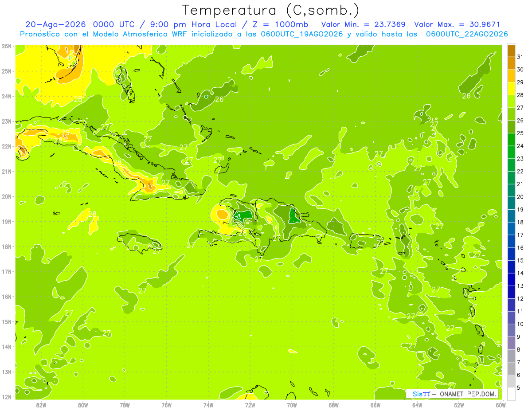This screenshot has height=411, width=532.
Task: Click the "76W" longitude axis label
Action: pyautogui.click(x=167, y=405)
